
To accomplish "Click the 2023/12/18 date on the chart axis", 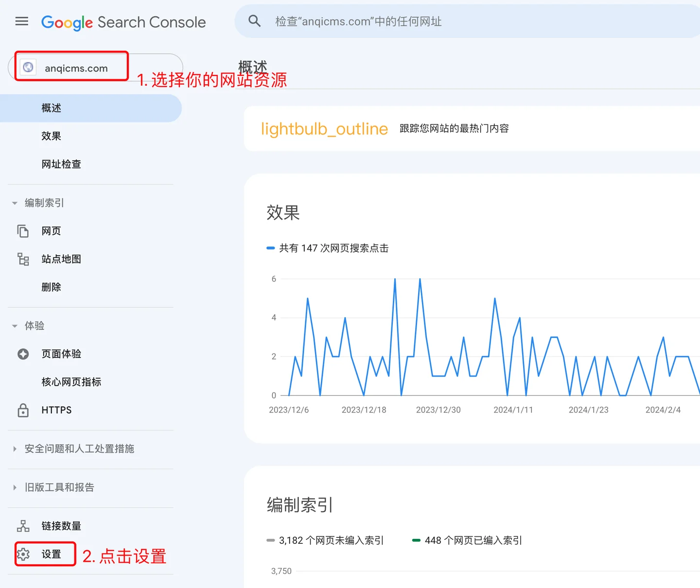I will [x=364, y=410].
